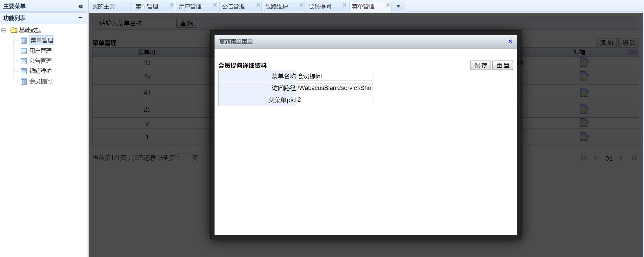Open 用户管理 in the sidebar tree
The height and width of the screenshot is (257, 644).
tap(40, 51)
